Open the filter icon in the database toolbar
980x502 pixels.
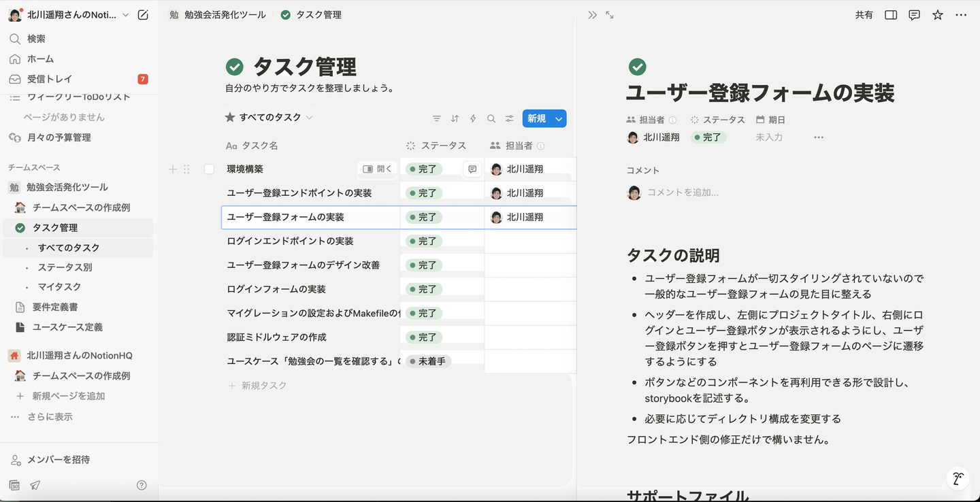point(437,118)
